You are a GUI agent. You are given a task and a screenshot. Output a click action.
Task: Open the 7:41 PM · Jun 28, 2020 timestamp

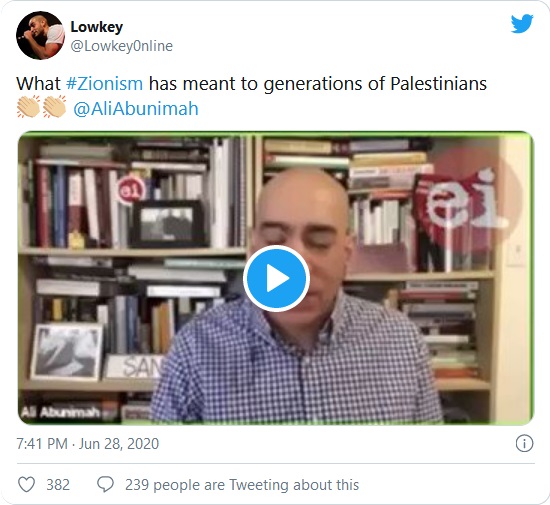(88, 444)
